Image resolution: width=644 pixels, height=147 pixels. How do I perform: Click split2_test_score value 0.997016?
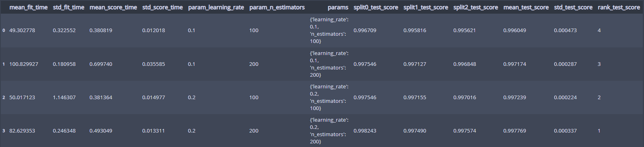(465, 98)
